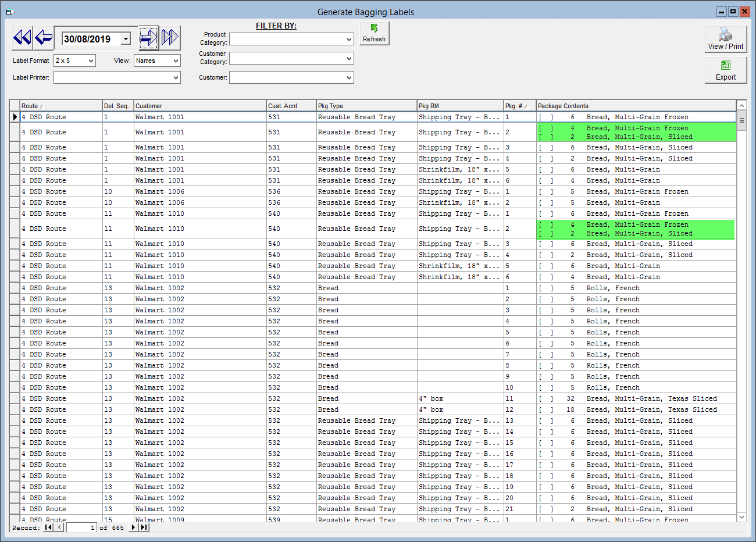Open the Label Printer dropdown
This screenshot has height=542, width=756.
(176, 77)
